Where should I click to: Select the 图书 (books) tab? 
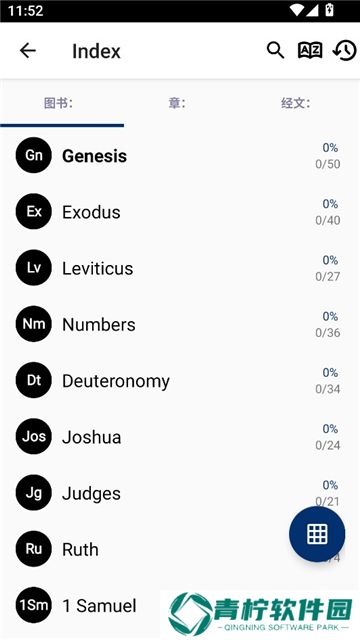click(x=58, y=103)
